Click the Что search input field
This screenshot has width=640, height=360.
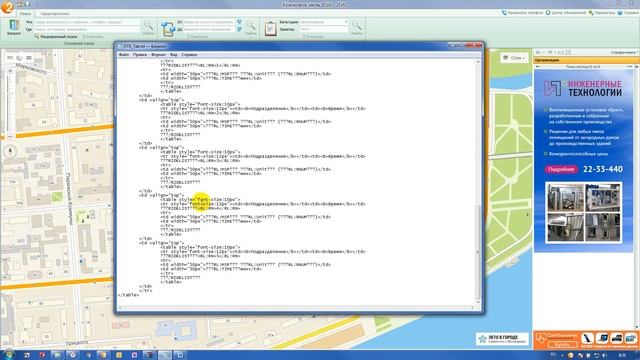87,22
